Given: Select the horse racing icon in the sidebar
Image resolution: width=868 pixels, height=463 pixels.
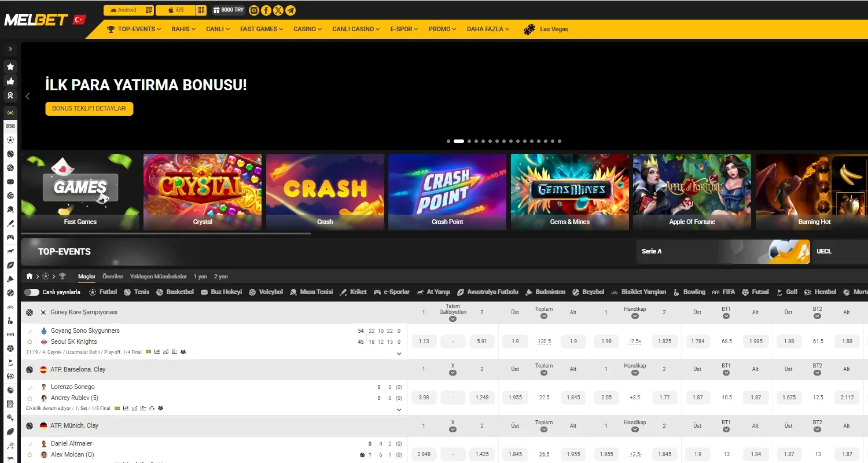Looking at the screenshot, I should click(x=10, y=251).
